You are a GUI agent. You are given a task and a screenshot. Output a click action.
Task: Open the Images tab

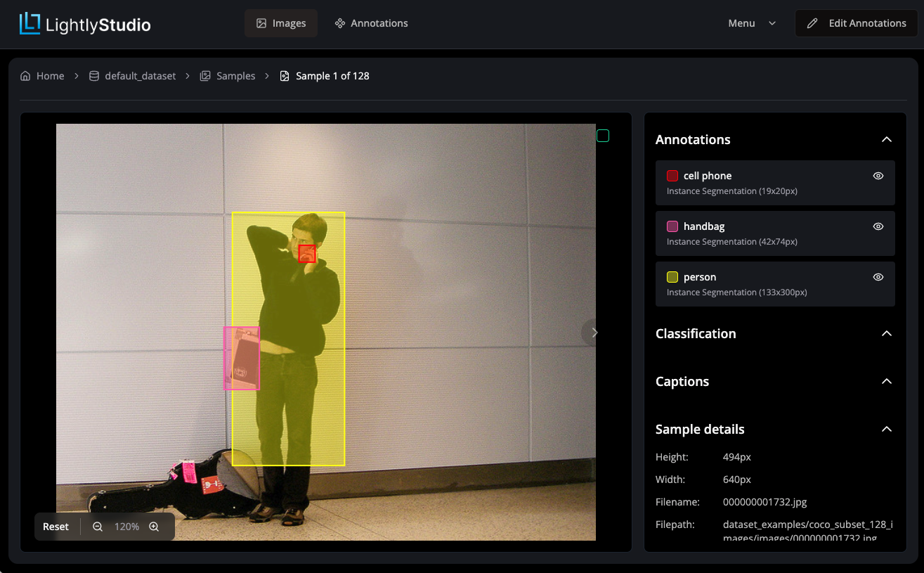point(281,23)
